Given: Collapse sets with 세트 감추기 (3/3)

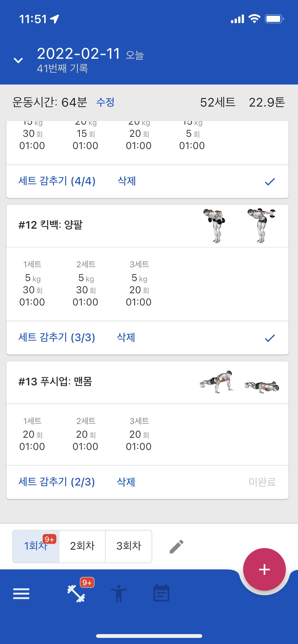Looking at the screenshot, I should click(x=57, y=338).
